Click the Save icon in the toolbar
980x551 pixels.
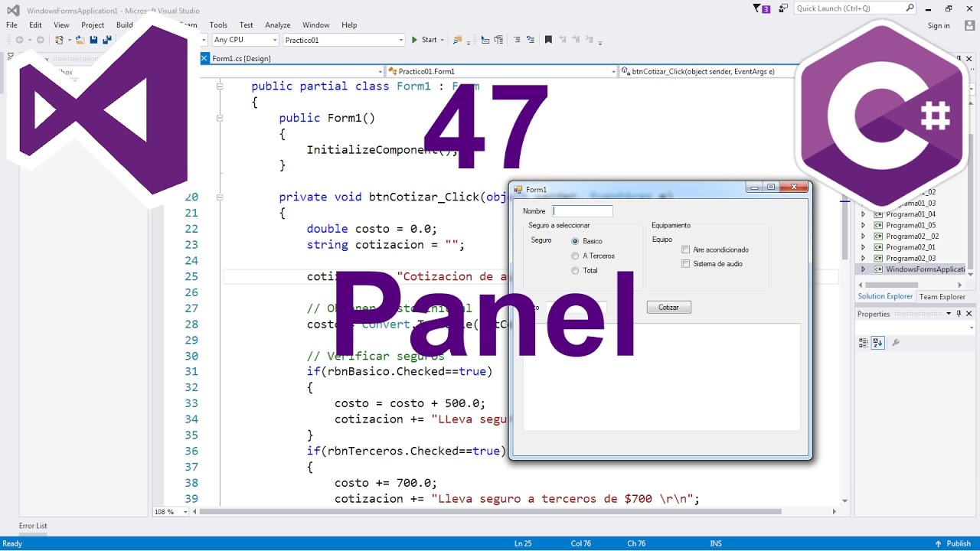click(93, 40)
